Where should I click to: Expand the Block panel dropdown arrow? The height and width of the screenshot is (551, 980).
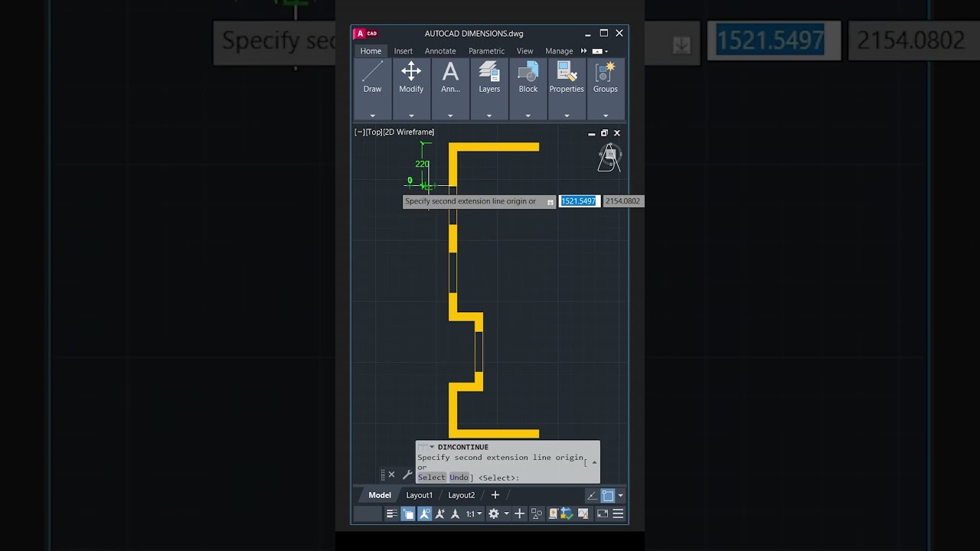click(528, 116)
